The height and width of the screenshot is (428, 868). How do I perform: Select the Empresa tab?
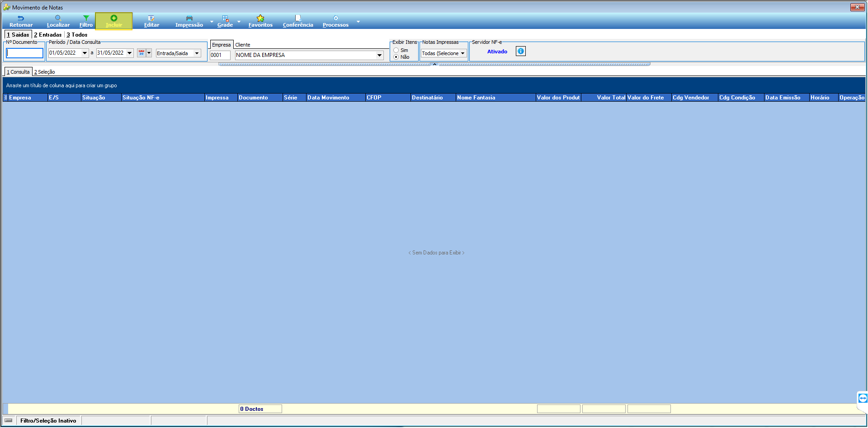pyautogui.click(x=222, y=45)
